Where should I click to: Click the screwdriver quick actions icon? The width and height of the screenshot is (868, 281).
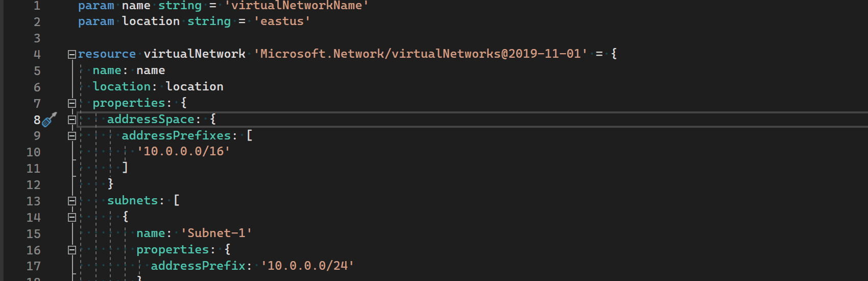49,120
